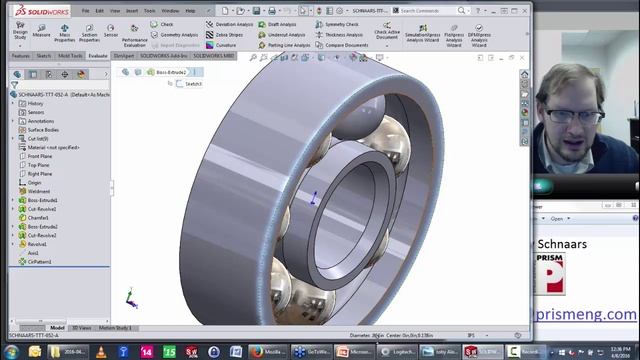Image resolution: width=640 pixels, height=360 pixels.
Task: Run Performance Evaluation
Action: pyautogui.click(x=134, y=35)
